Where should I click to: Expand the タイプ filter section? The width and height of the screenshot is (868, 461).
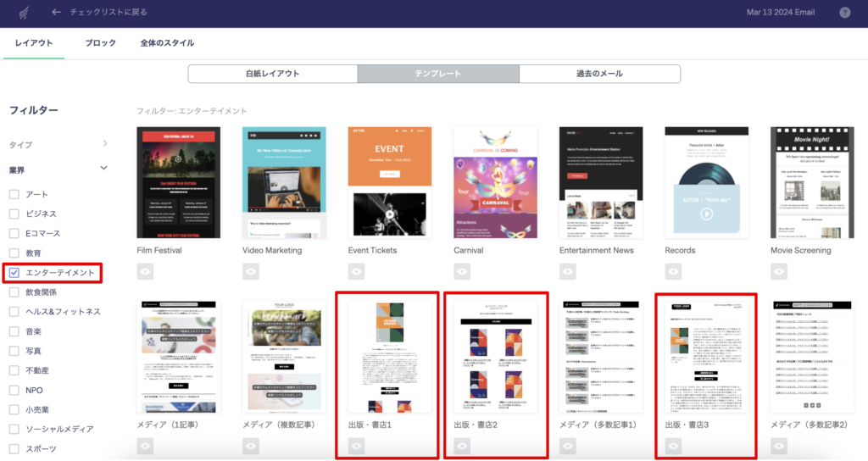pyautogui.click(x=105, y=144)
